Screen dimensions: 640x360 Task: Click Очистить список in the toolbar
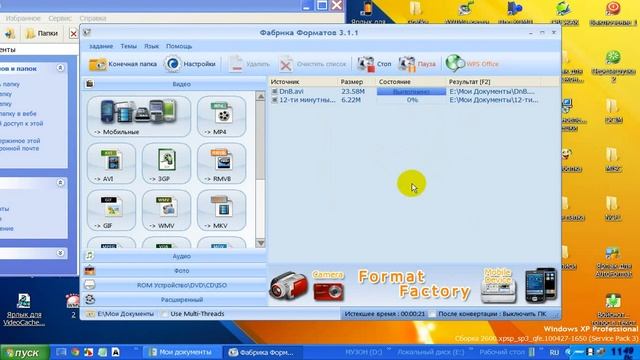pyautogui.click(x=313, y=64)
